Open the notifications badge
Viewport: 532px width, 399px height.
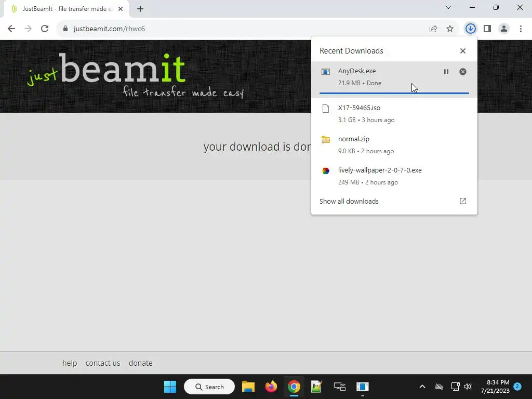click(517, 387)
